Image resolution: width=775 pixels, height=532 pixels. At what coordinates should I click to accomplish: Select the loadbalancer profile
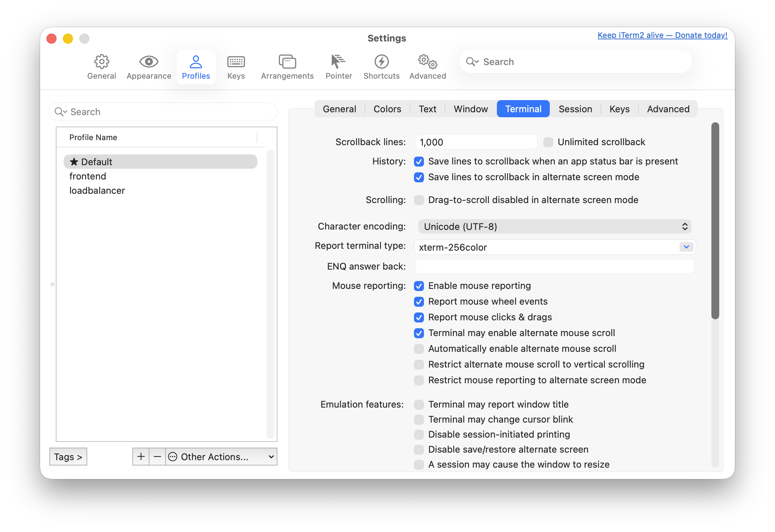pos(97,191)
